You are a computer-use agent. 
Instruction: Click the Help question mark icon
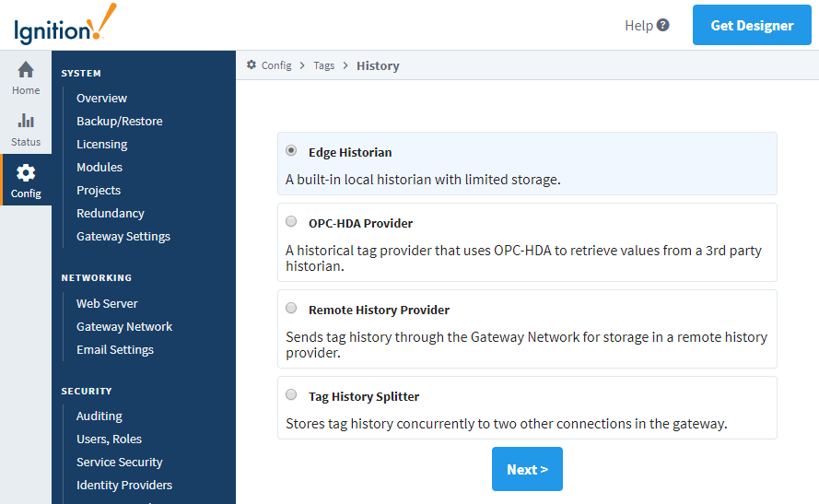[662, 25]
